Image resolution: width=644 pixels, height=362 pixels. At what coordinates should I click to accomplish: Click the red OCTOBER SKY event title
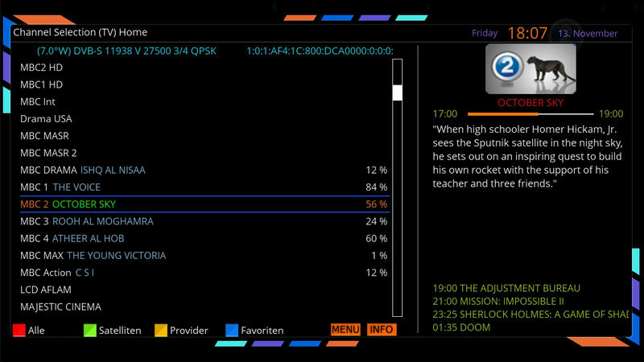[530, 103]
